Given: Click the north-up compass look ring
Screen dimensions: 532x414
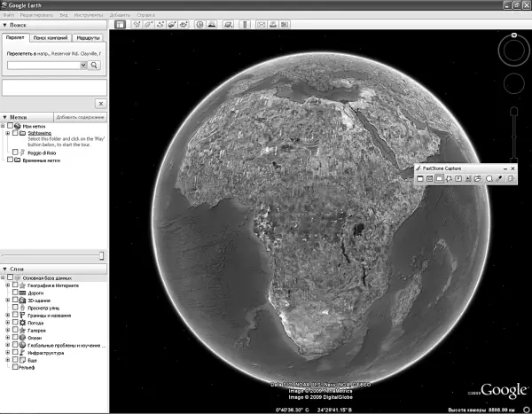Looking at the screenshot, I should point(514,51).
